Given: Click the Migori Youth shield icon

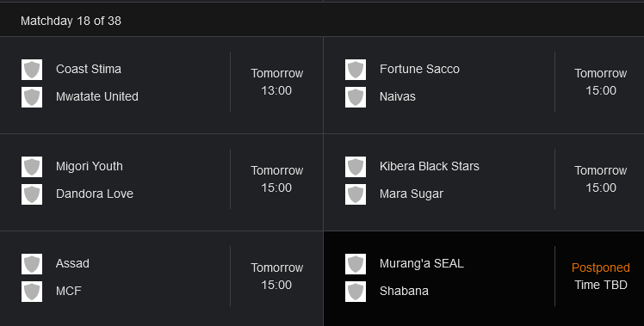Looking at the screenshot, I should 32,167.
